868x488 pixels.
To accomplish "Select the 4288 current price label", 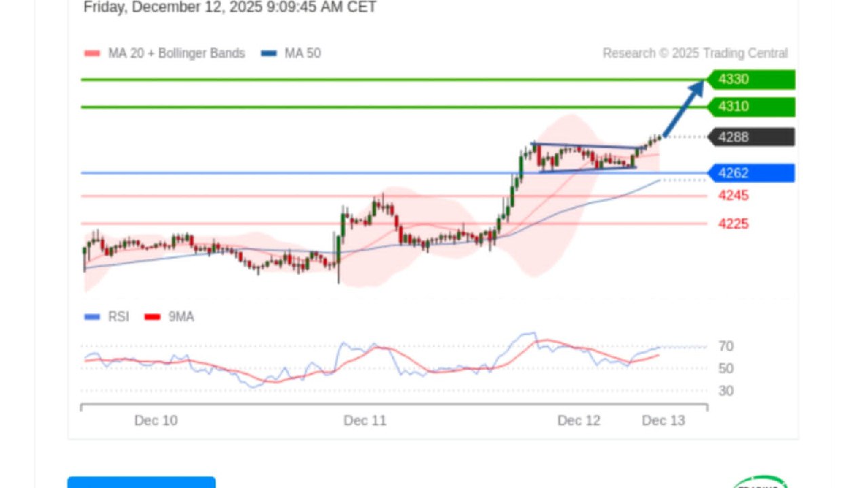I will (750, 137).
